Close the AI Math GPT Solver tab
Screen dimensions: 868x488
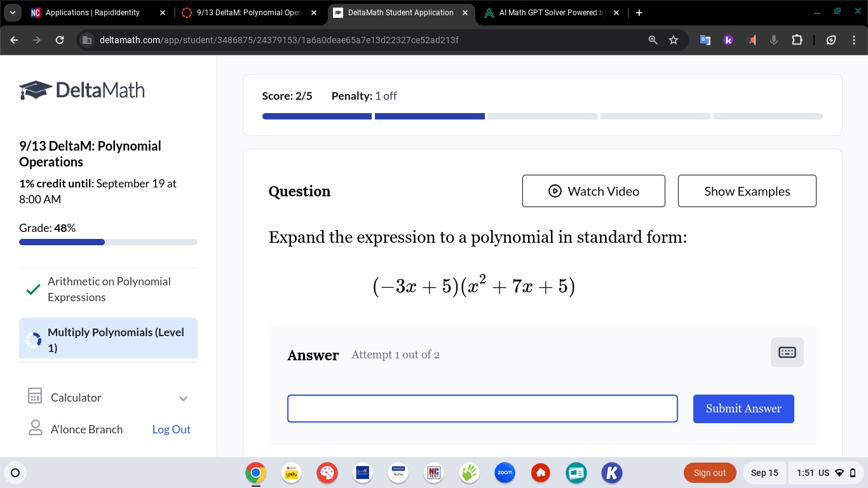coord(616,13)
